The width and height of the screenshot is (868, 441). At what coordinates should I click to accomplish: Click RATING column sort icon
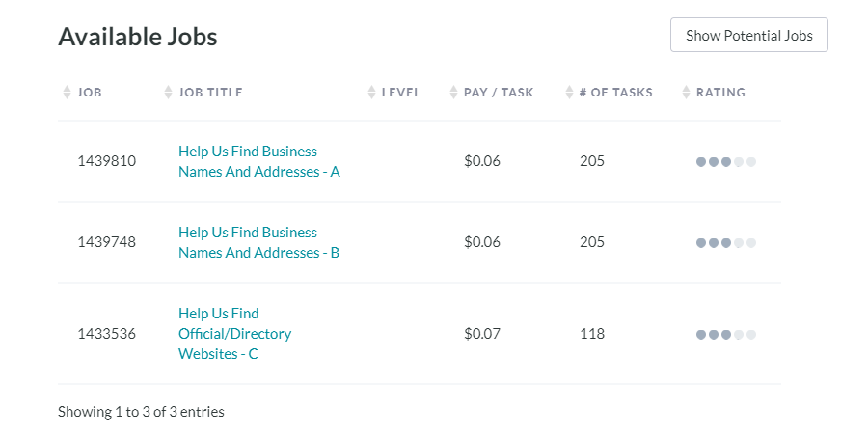687,93
